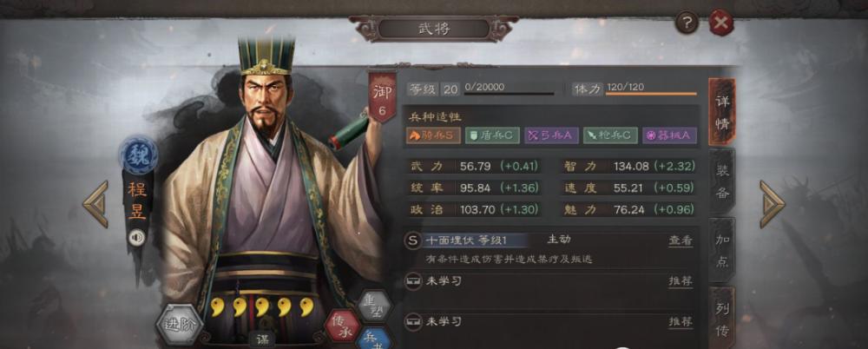Go to previous general with left arrow
The image size is (868, 349).
coord(95,204)
